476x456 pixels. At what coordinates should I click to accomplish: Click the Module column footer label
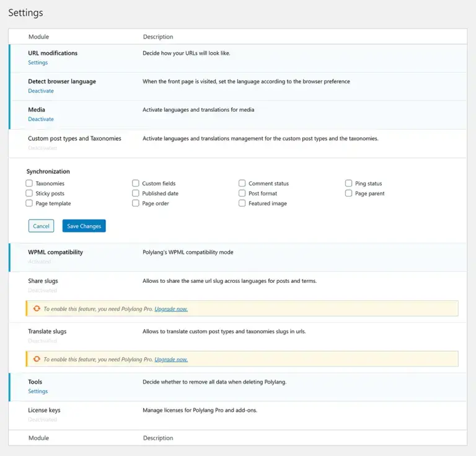pyautogui.click(x=38, y=438)
